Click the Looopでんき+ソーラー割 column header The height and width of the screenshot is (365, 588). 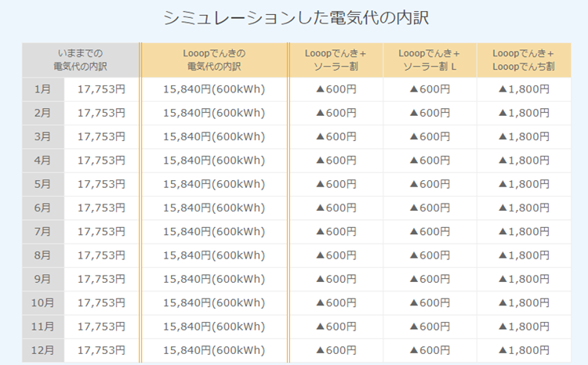(336, 60)
